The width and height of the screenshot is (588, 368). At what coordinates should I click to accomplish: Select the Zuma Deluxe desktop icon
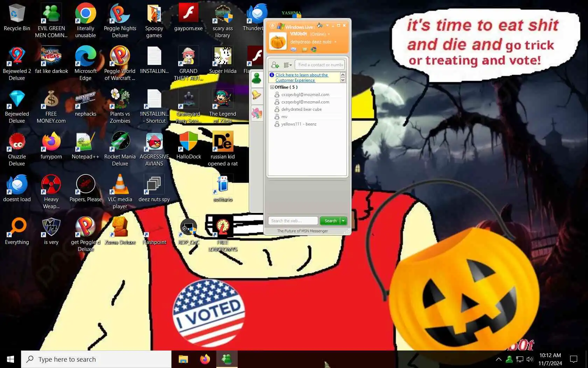[x=120, y=231]
